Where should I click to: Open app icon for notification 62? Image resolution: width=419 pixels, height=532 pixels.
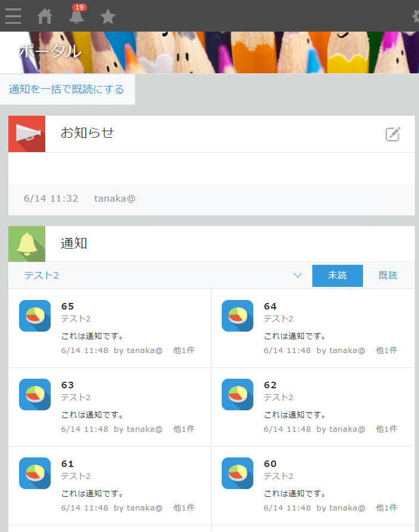(x=237, y=394)
